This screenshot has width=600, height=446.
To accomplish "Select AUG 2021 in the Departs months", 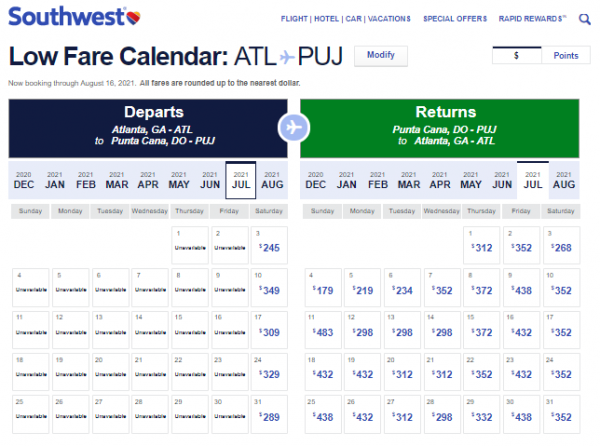I will (272, 180).
